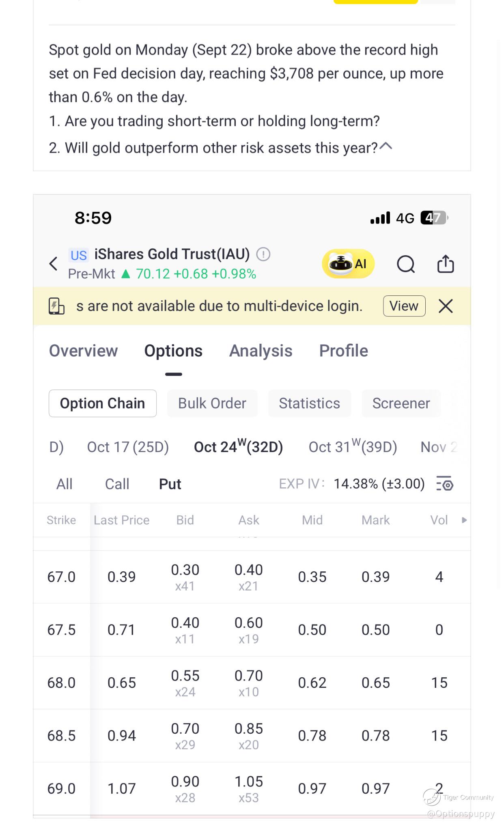Screen dimensions: 504x825
Task: Open the option chain display settings icon
Action: pyautogui.click(x=445, y=484)
